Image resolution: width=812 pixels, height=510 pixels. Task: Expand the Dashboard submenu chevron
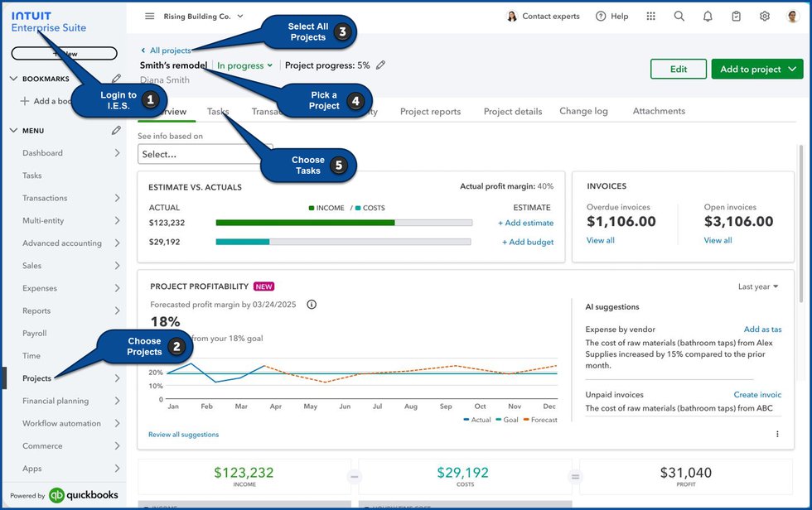coord(117,152)
